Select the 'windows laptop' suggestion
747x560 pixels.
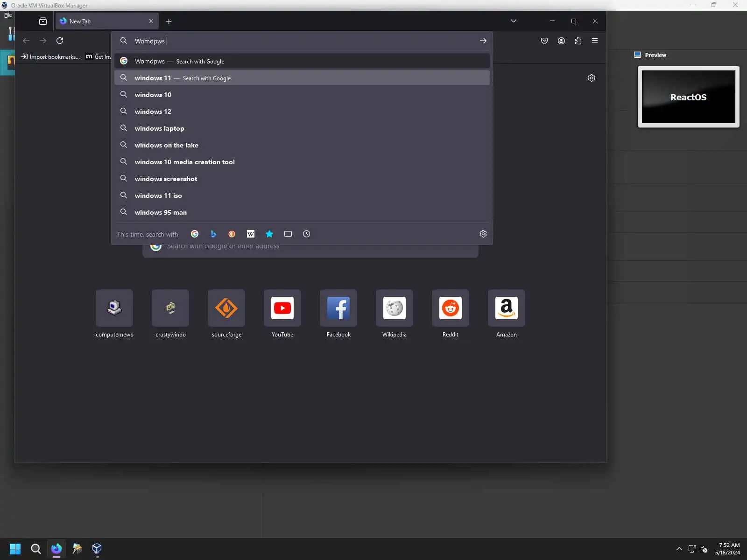tap(302, 128)
